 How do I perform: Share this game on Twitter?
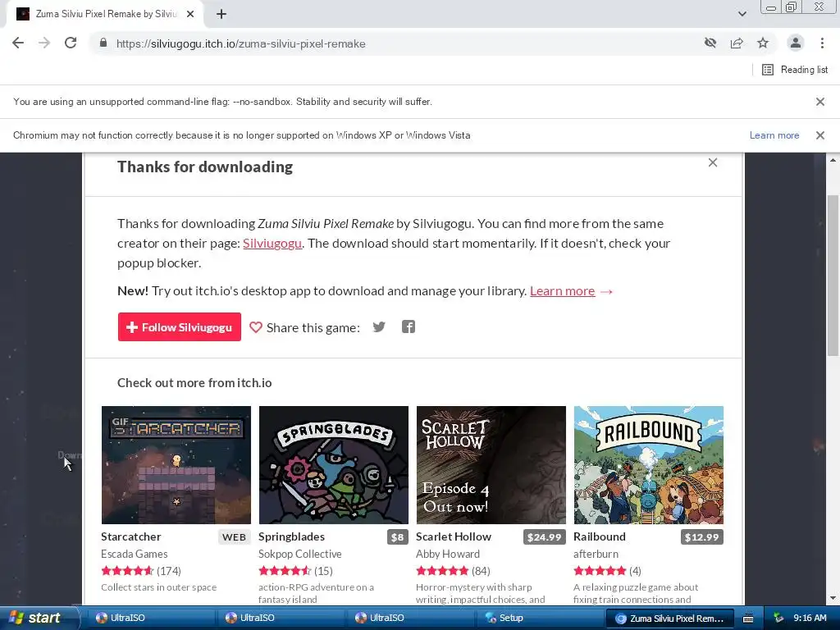click(379, 326)
